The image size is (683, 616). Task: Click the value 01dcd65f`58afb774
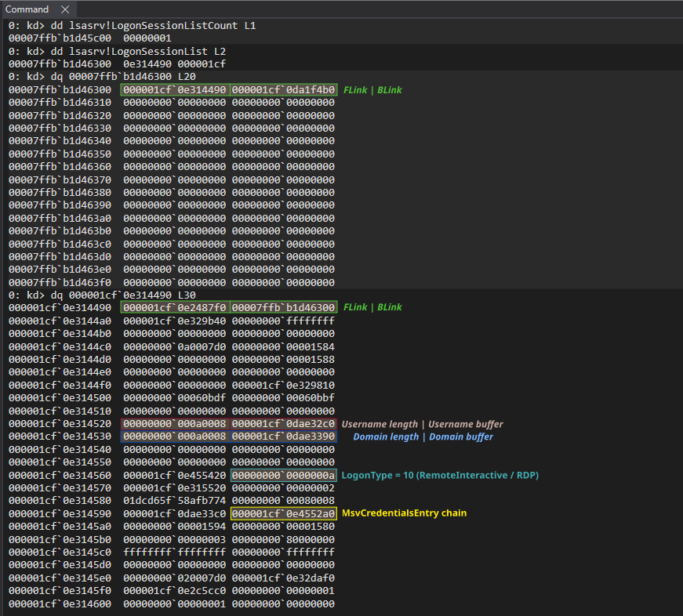coord(175,501)
